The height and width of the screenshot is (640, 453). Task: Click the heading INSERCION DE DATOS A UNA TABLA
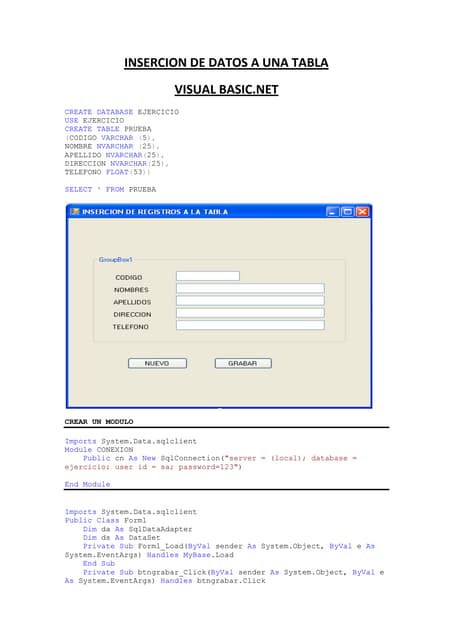tap(226, 63)
